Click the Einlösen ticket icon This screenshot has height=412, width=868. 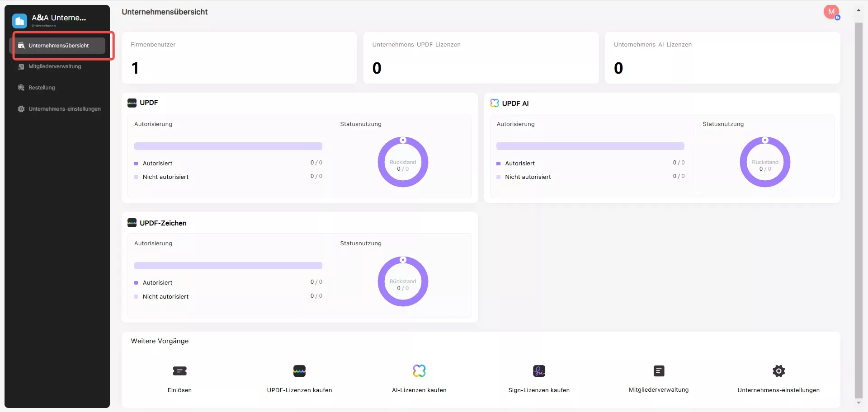(179, 371)
